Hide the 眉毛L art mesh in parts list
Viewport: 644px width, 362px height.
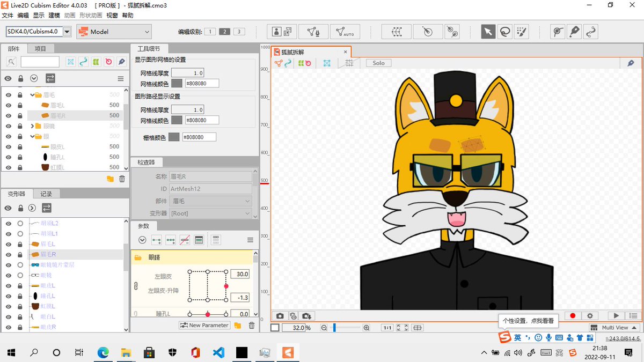pyautogui.click(x=9, y=105)
